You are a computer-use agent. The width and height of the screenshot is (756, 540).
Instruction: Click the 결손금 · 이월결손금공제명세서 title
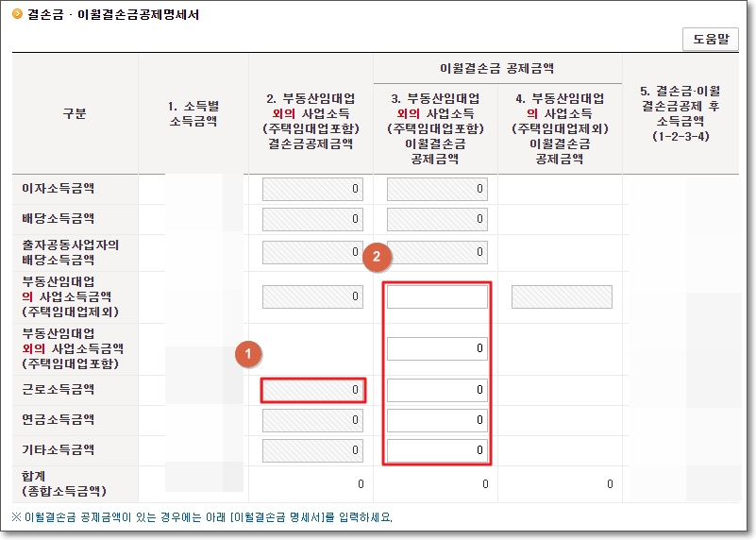pyautogui.click(x=113, y=14)
